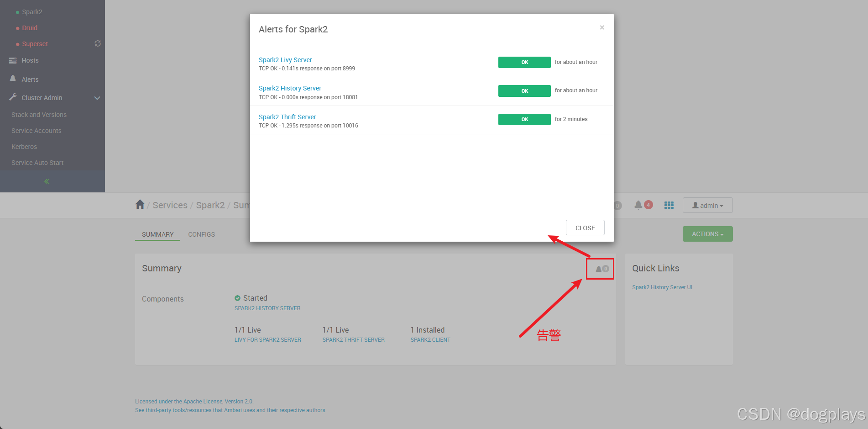
Task: Open SPARK2 HISTORY SERVER component link
Action: tap(267, 308)
